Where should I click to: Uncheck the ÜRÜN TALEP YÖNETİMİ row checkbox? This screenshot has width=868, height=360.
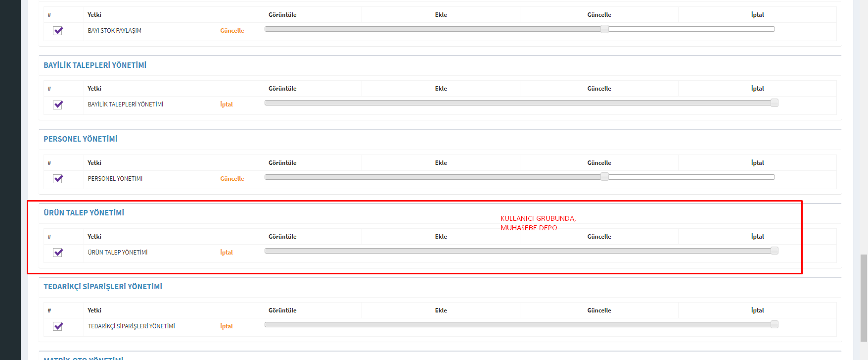click(x=58, y=253)
